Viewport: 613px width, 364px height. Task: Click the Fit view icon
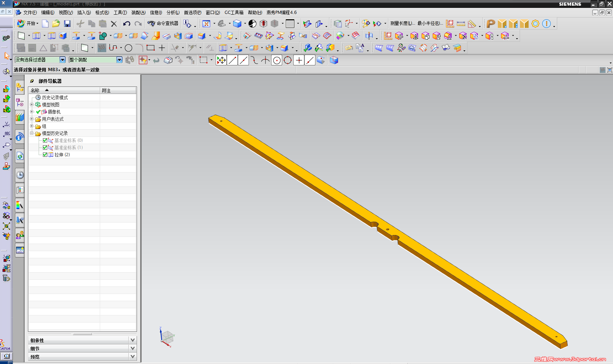(x=206, y=24)
